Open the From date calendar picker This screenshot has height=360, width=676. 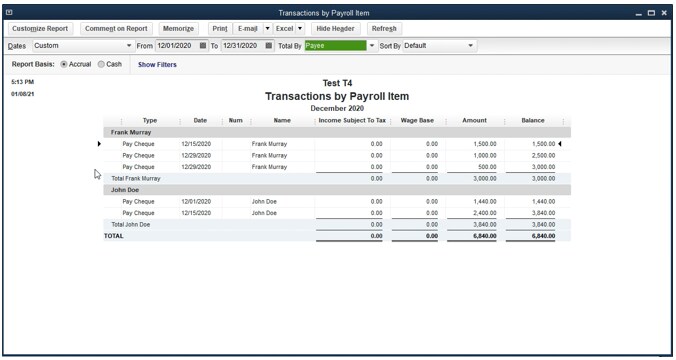pos(203,46)
